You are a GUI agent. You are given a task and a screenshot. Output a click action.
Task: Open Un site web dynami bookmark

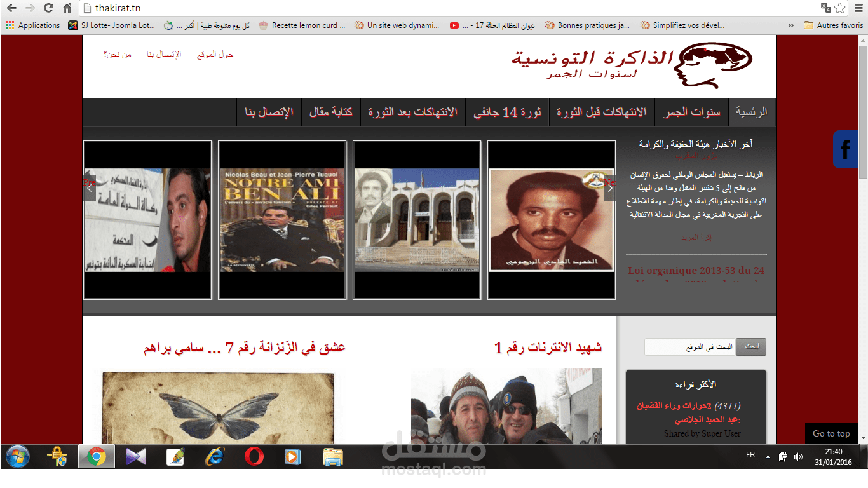(397, 25)
